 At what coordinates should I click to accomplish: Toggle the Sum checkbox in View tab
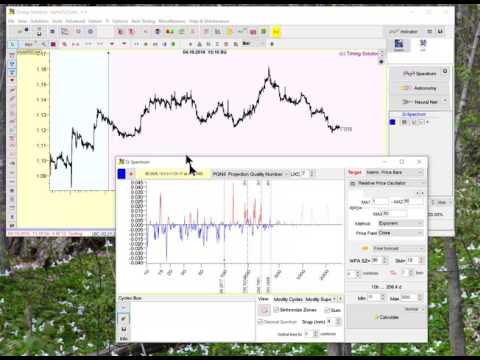click(327, 310)
